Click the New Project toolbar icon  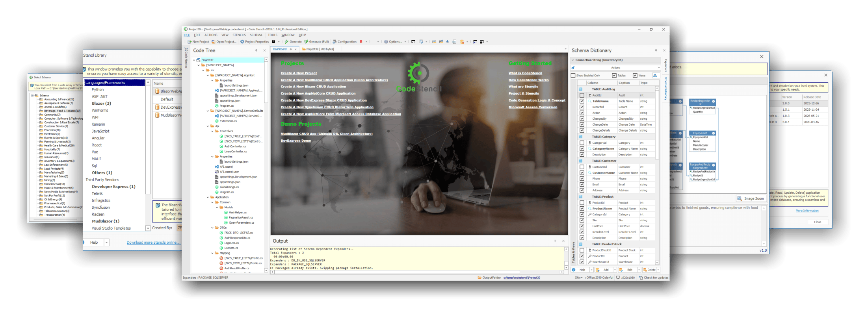[190, 42]
